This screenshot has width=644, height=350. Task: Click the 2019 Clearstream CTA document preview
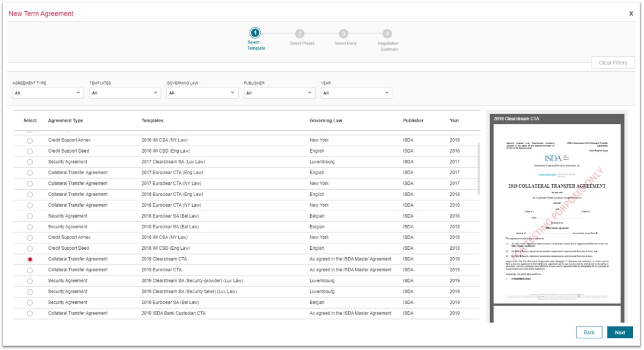coord(555,214)
